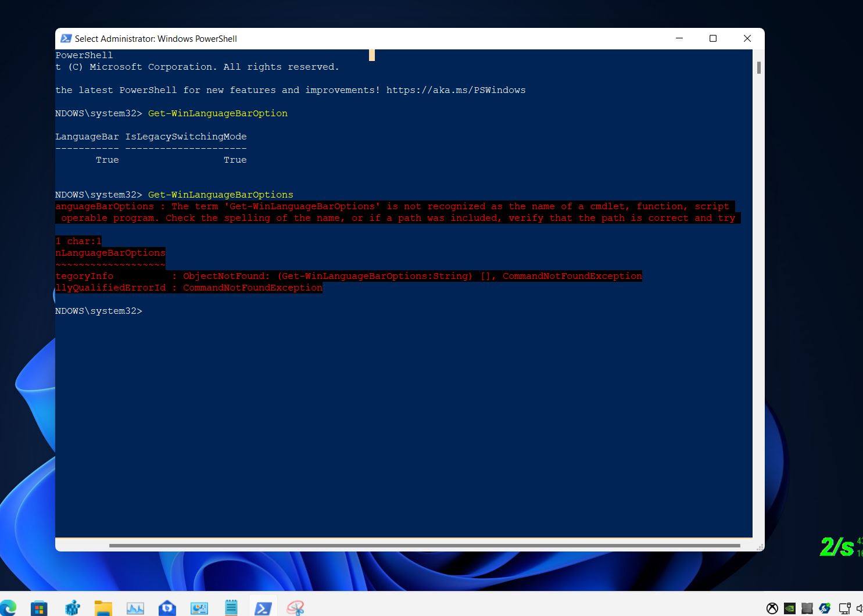Open the volume speaker tray icon
This screenshot has width=863, height=616.
click(860, 608)
